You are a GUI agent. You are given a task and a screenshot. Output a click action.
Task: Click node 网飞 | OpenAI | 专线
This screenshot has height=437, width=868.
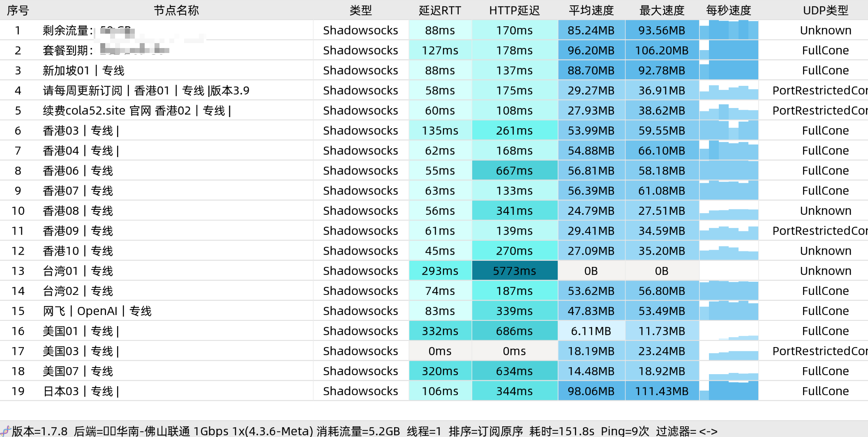(97, 311)
